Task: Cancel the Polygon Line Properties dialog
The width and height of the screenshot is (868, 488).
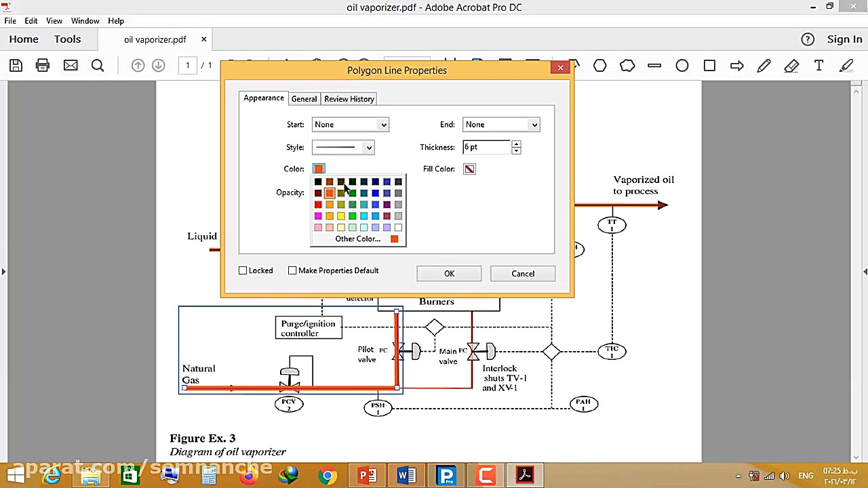Action: click(522, 274)
